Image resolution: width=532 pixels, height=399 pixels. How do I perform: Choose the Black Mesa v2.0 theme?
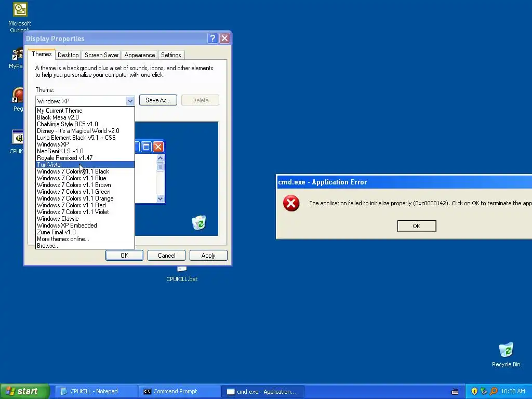tap(85, 117)
